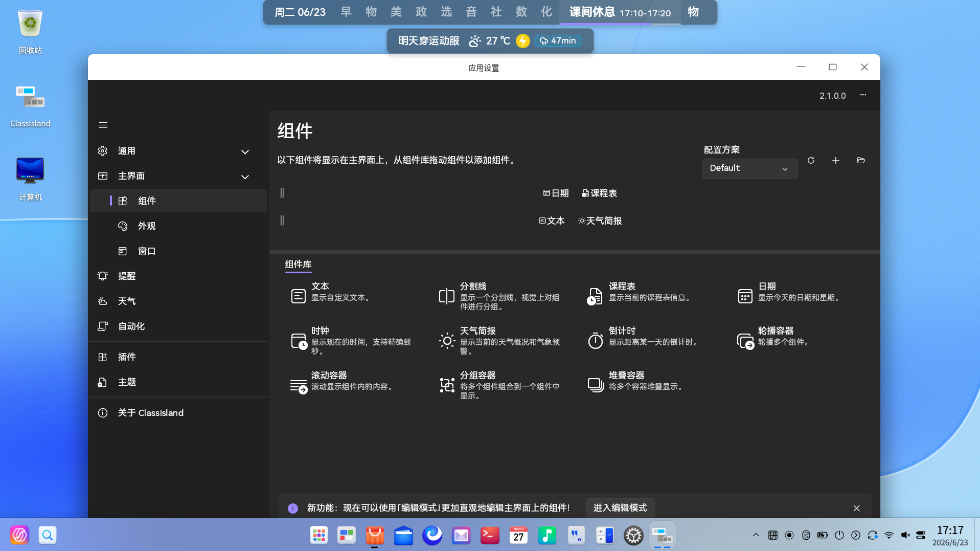The width and height of the screenshot is (980, 551).
Task: Open the 窗口 settings page
Action: pos(178,251)
